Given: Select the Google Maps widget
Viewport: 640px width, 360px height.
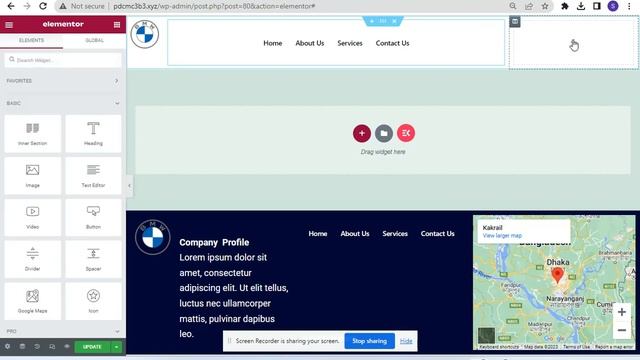Looking at the screenshot, I should [33, 301].
